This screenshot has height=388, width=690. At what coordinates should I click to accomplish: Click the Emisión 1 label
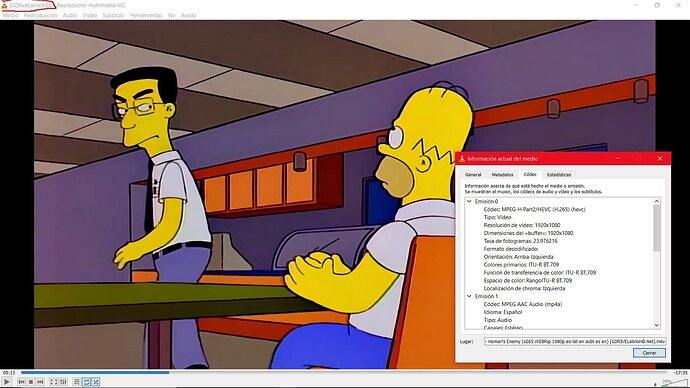[x=486, y=296]
